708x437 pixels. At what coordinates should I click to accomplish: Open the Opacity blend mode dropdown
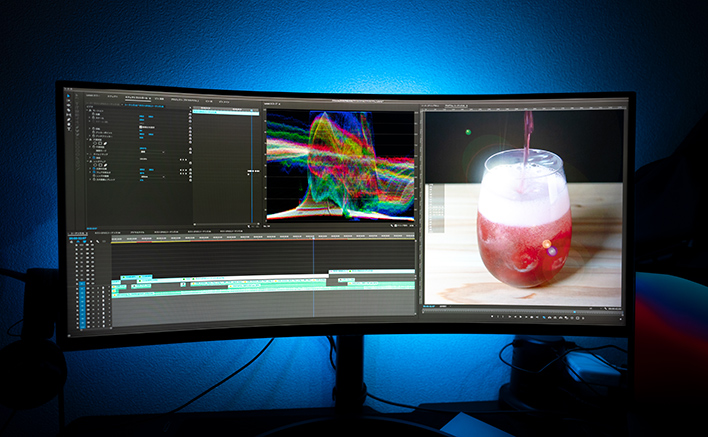click(x=152, y=152)
